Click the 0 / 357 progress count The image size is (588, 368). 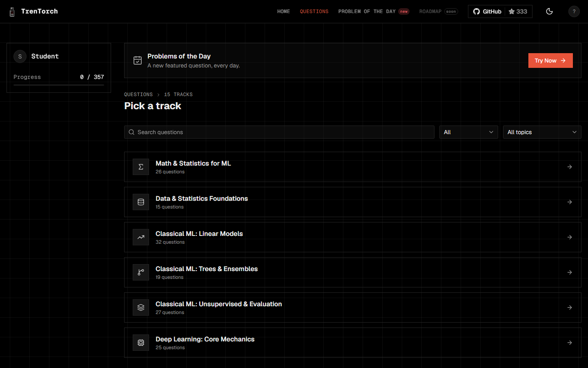(x=92, y=77)
